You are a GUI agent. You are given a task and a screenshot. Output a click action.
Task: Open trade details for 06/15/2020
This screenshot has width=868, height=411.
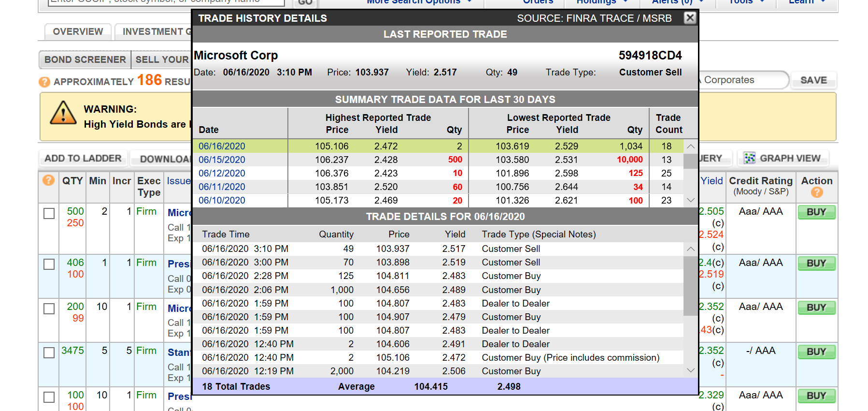[222, 160]
